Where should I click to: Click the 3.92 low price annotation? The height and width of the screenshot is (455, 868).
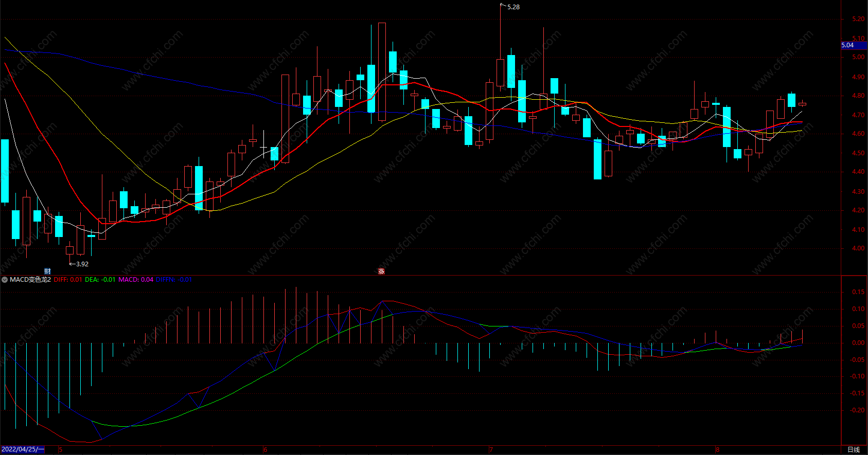pos(82,264)
